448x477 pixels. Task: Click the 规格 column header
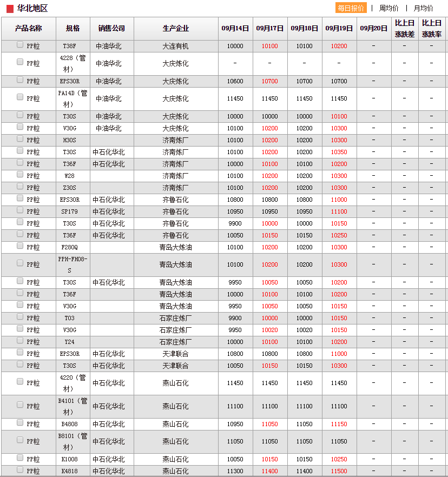(x=73, y=28)
